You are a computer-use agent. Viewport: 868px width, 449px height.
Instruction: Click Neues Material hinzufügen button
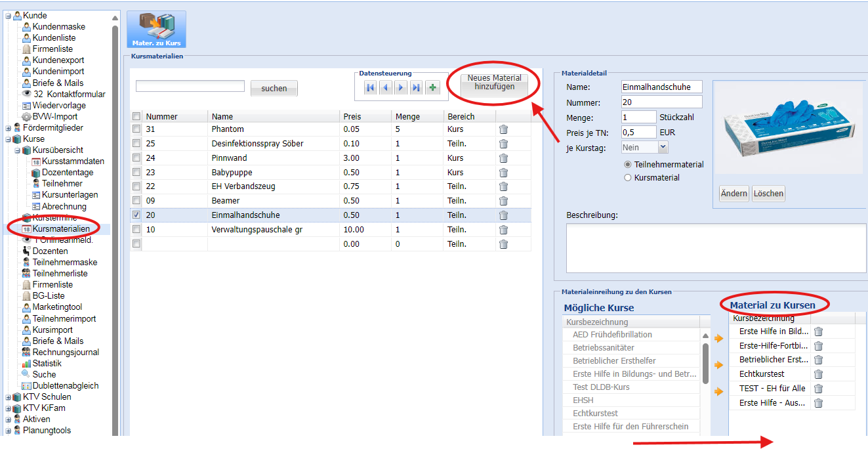click(494, 83)
